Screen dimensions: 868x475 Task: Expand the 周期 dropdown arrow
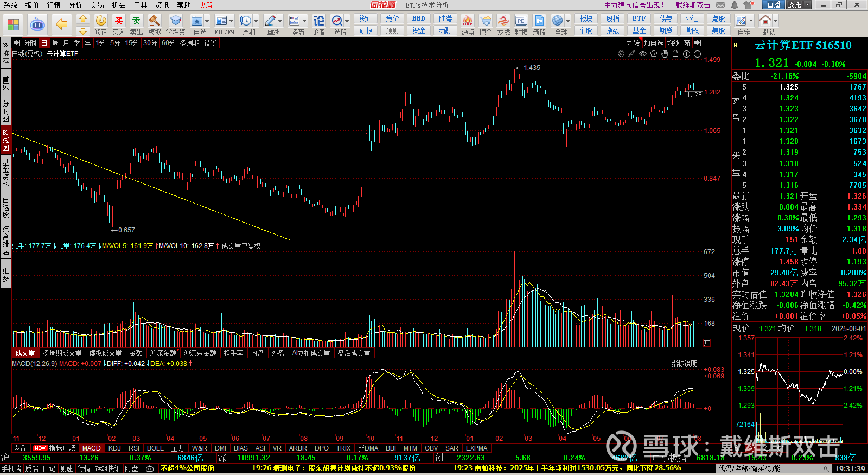[x=256, y=22]
